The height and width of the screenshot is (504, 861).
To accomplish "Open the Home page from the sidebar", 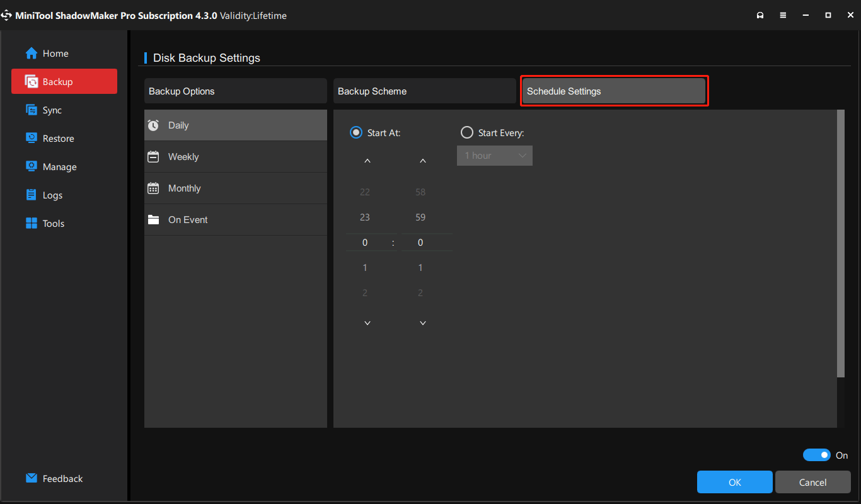I will pyautogui.click(x=64, y=54).
